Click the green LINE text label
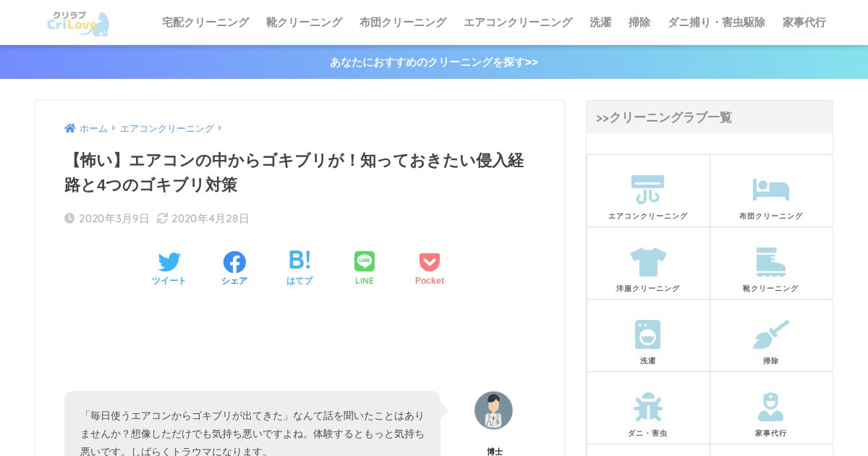Image resolution: width=868 pixels, height=456 pixels. pos(365,281)
